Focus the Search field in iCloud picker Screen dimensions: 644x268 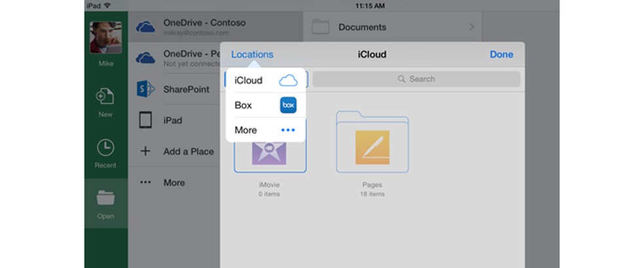click(x=416, y=79)
